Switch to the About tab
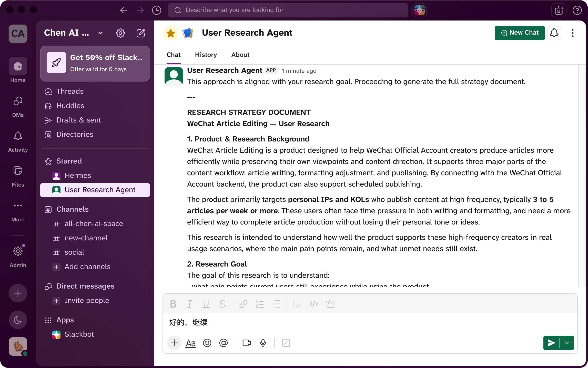This screenshot has height=368, width=588. 240,55
